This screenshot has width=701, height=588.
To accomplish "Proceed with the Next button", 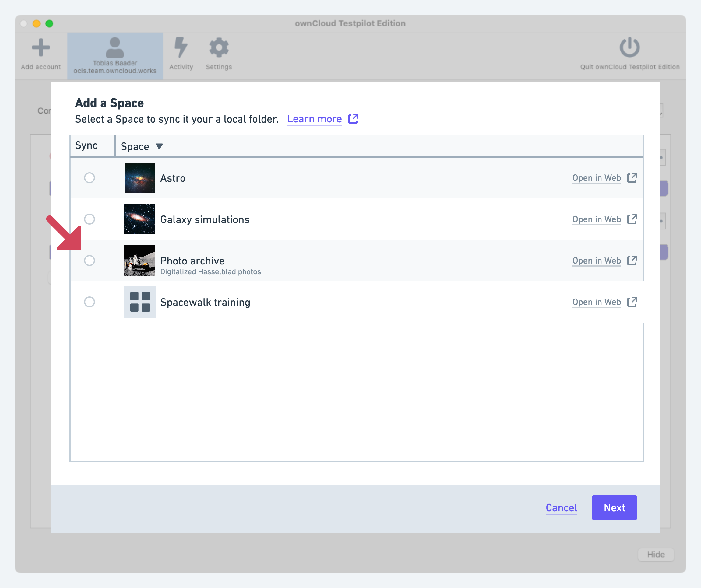I will [614, 508].
